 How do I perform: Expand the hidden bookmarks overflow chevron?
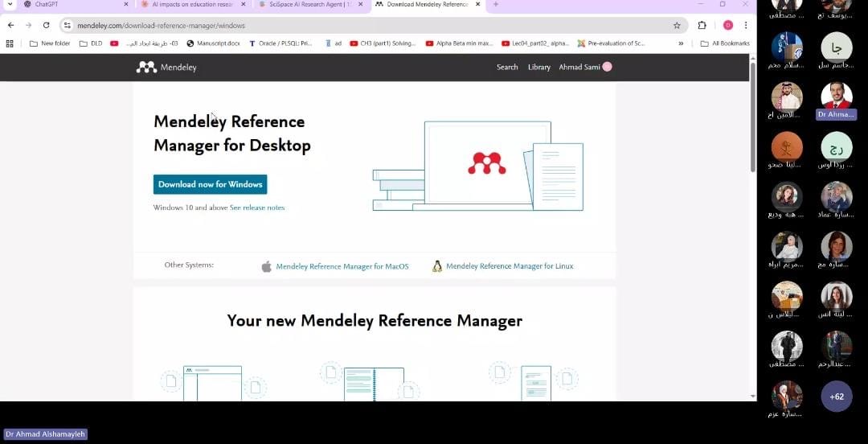[x=681, y=43]
